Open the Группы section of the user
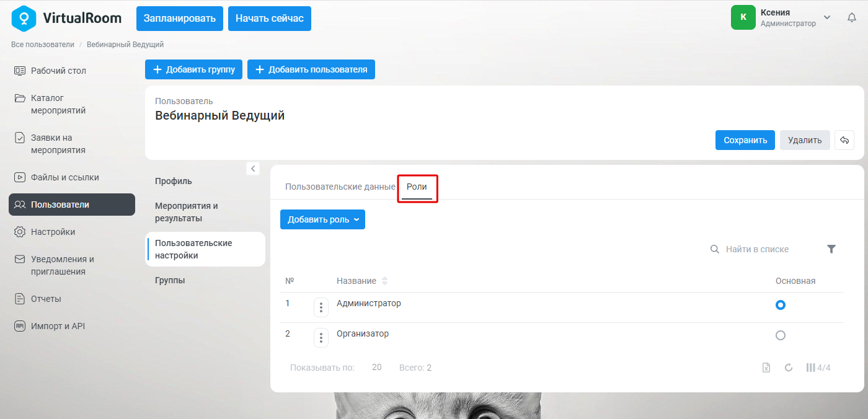 (170, 280)
